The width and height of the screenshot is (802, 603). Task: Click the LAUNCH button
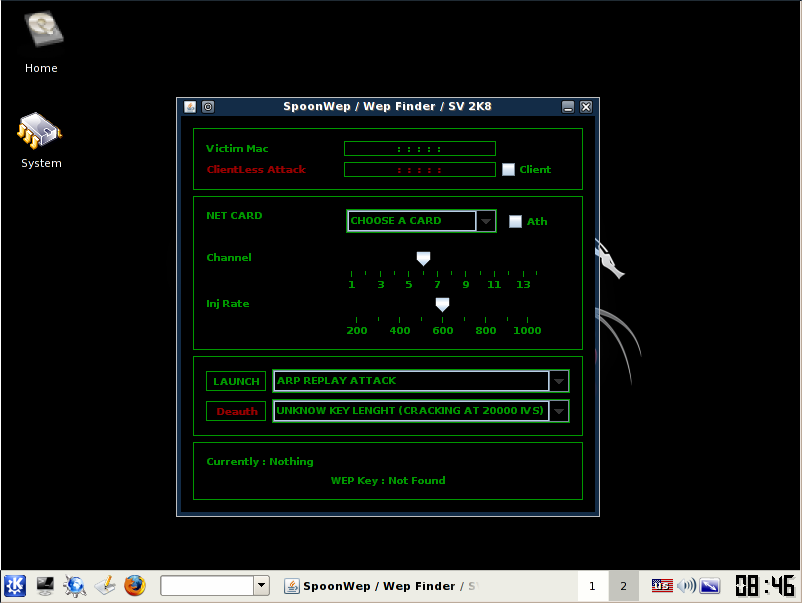236,381
